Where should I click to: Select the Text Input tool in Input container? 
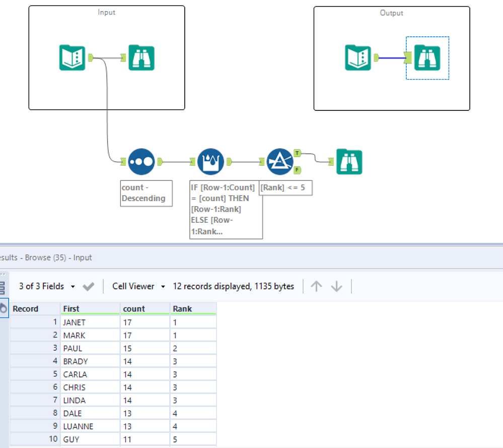[x=72, y=58]
